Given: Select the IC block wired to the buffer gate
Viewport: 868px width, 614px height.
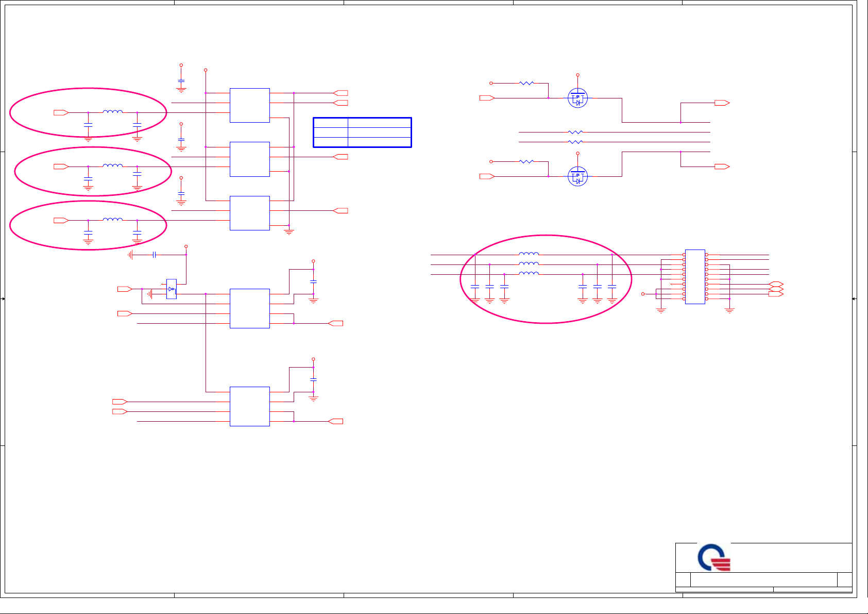Looking at the screenshot, I should [250, 308].
